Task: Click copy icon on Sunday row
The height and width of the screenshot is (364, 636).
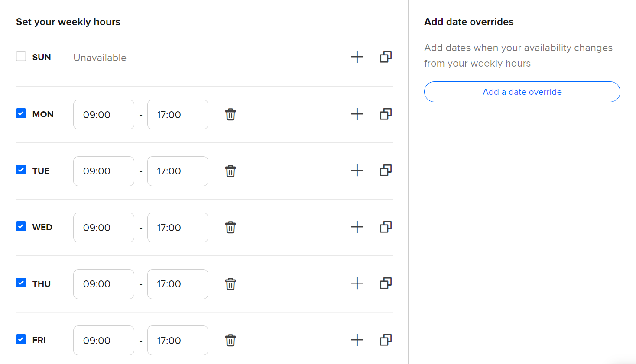Action: [x=386, y=57]
